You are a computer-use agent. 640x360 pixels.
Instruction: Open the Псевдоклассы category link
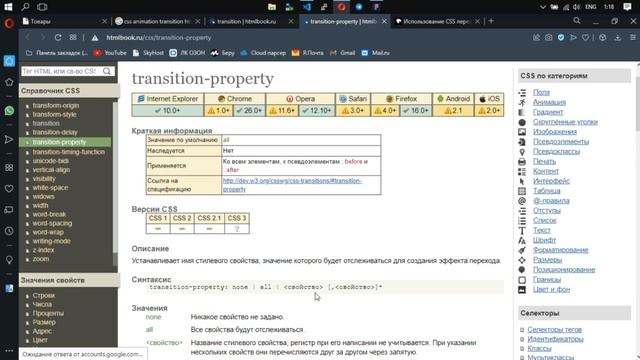556,151
